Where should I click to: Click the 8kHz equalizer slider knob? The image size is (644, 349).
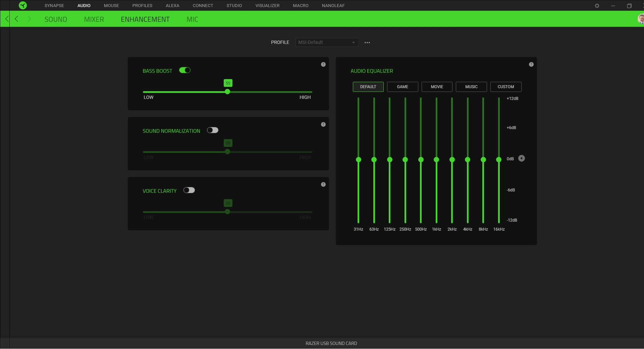483,160
